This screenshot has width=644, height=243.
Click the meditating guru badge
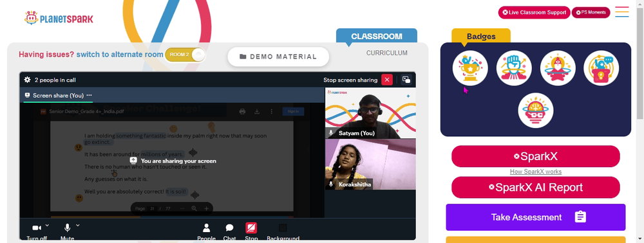pyautogui.click(x=558, y=68)
